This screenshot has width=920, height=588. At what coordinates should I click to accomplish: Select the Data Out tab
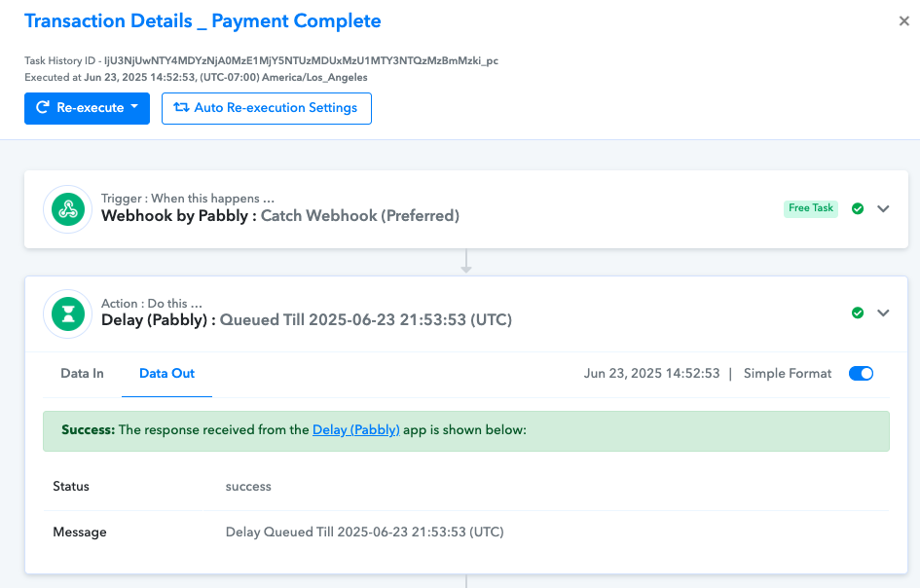tap(166, 374)
